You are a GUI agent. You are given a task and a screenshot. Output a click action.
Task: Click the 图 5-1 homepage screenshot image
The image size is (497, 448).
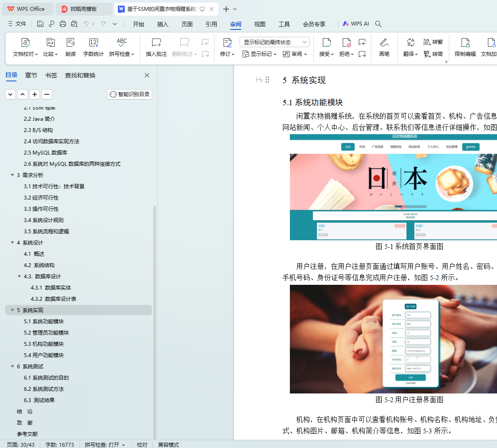(393, 187)
